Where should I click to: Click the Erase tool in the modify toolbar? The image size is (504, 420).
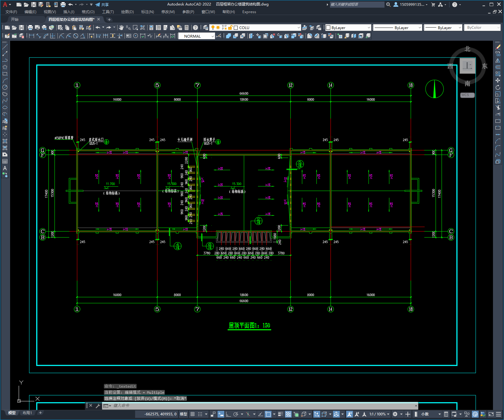tap(498, 47)
